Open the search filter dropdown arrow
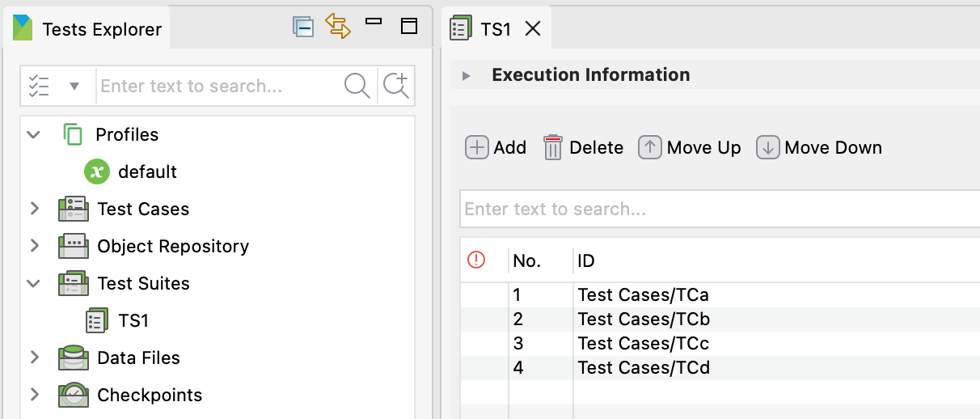 coord(74,86)
